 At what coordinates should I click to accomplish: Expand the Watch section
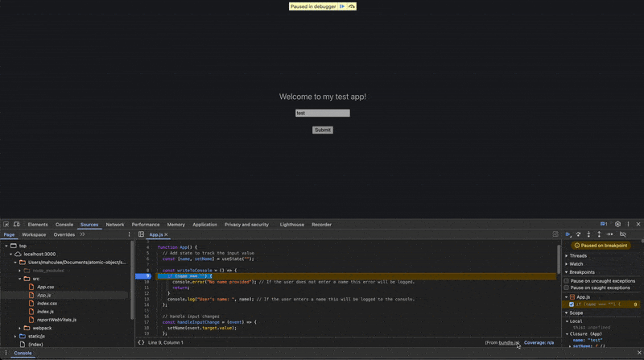pos(574,264)
